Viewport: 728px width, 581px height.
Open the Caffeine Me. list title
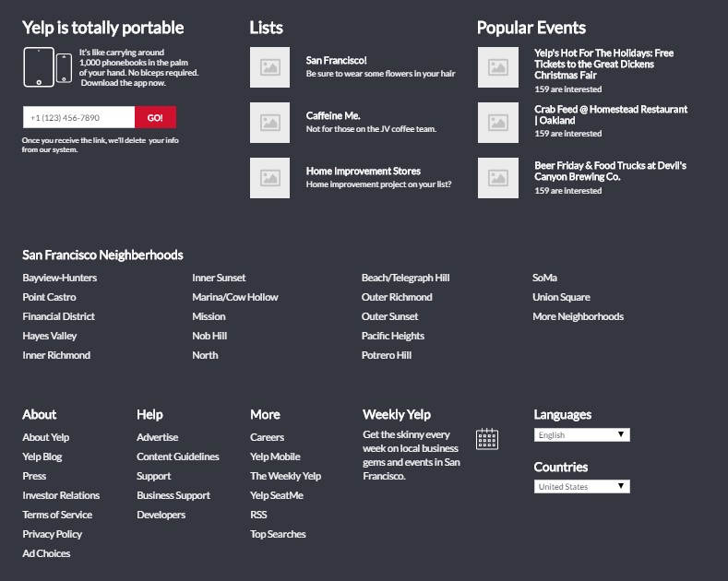333,115
